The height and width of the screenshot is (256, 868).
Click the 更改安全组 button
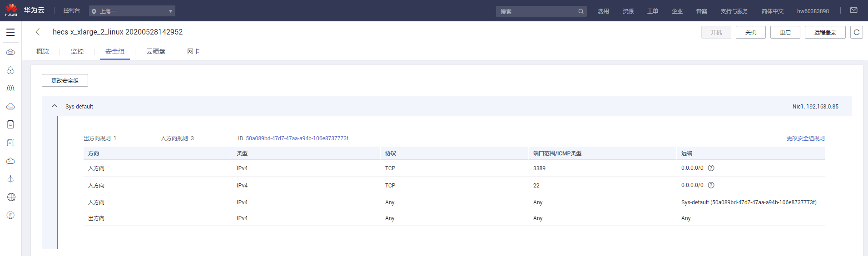pos(65,81)
